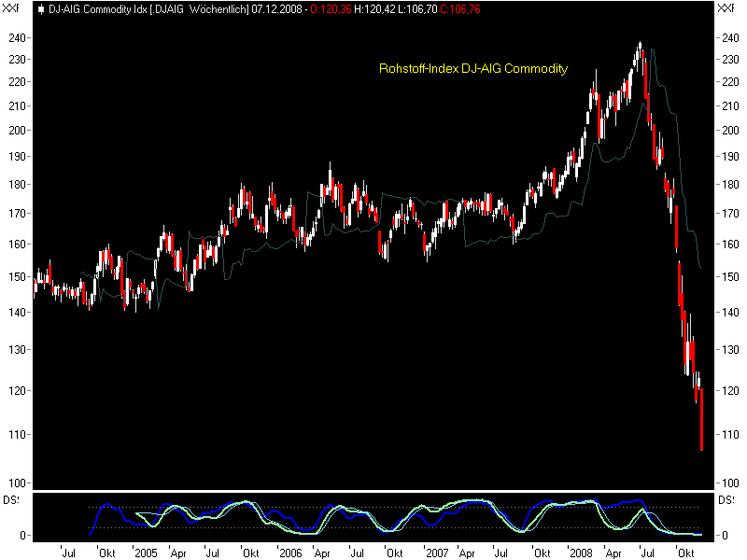Click the 2005 label on the time axis
Viewport: 747px width, 560px height.
point(146,553)
